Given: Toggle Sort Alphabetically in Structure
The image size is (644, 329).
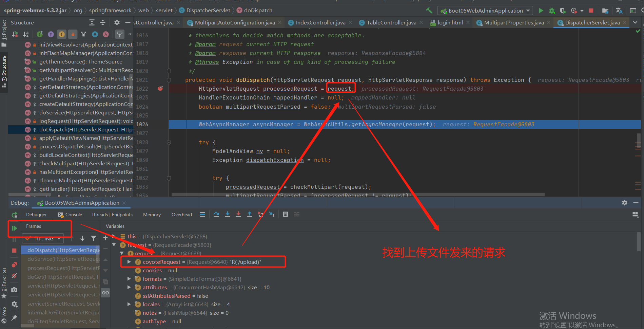Looking at the screenshot, I should (x=26, y=34).
